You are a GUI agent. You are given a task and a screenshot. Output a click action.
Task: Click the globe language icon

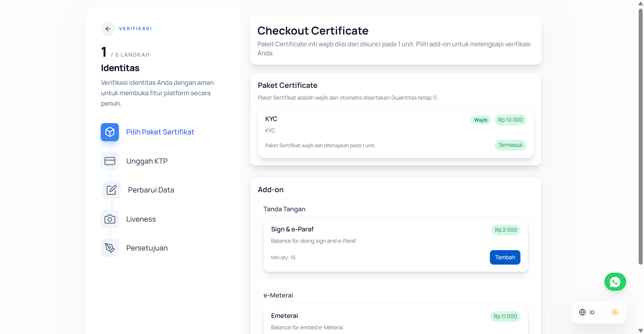click(x=583, y=312)
